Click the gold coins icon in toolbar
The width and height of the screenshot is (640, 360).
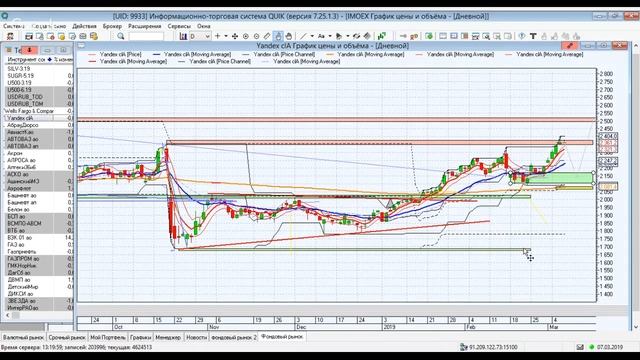(x=94, y=36)
